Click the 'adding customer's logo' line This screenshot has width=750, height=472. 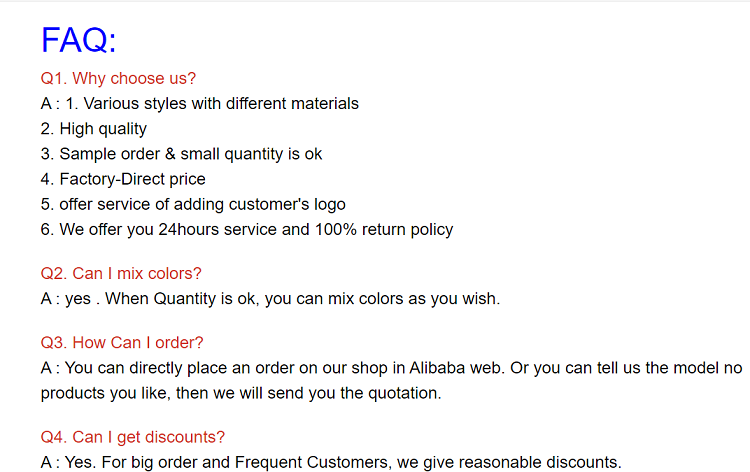[x=193, y=204]
